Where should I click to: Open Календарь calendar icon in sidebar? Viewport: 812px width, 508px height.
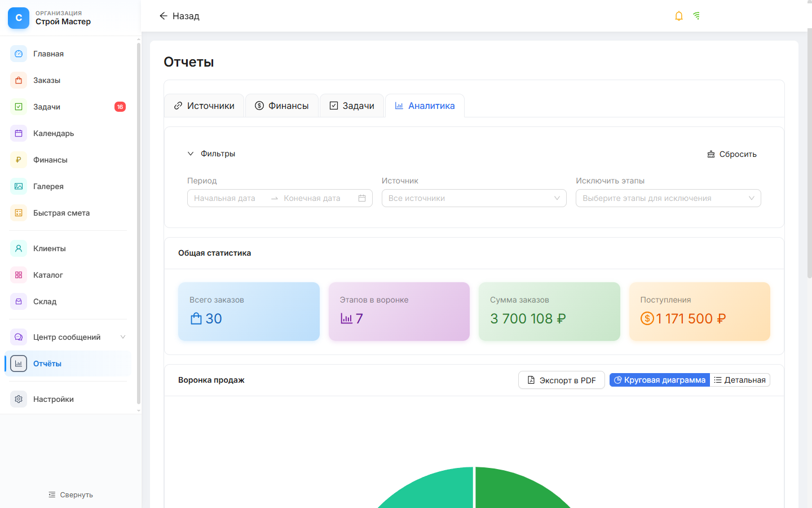tap(19, 133)
